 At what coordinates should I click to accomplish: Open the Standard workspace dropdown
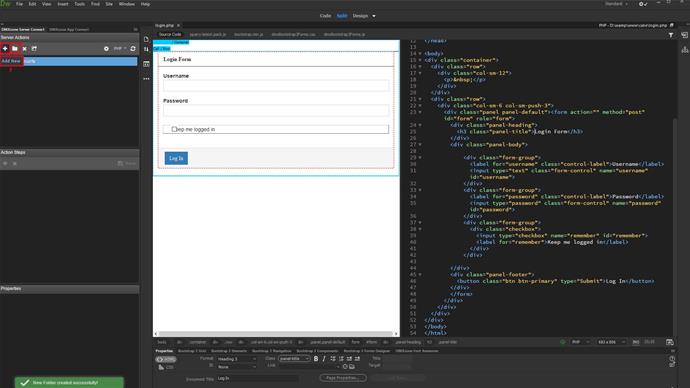616,4
